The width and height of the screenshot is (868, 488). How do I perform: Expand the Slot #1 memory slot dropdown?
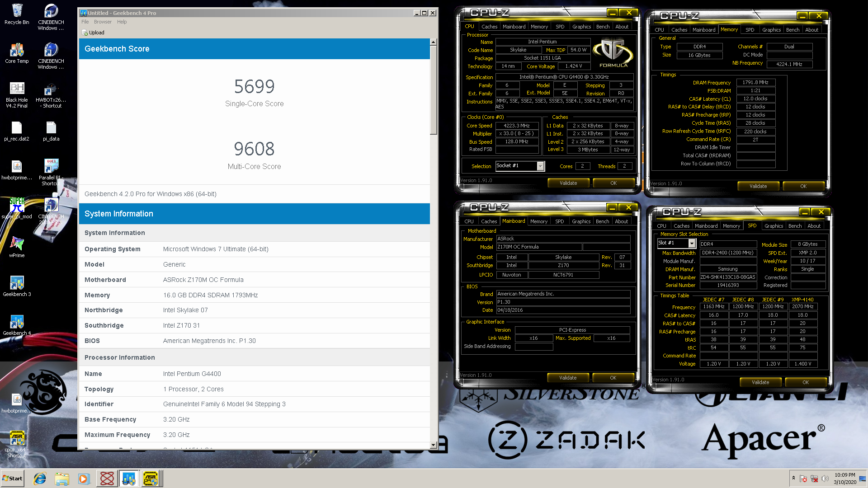tap(692, 244)
